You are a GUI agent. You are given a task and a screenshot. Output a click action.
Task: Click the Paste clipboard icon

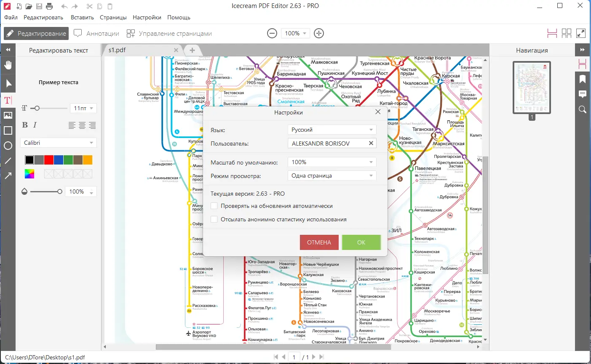(x=110, y=6)
